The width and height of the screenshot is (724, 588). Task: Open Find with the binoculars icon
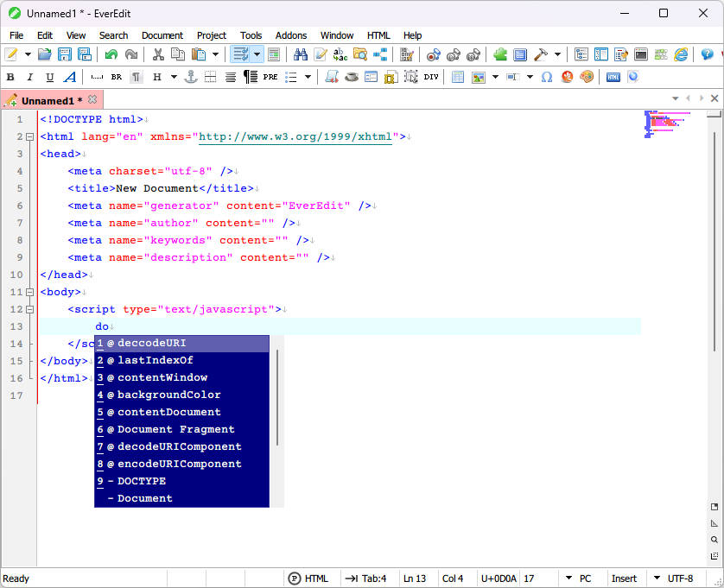pyautogui.click(x=301, y=54)
